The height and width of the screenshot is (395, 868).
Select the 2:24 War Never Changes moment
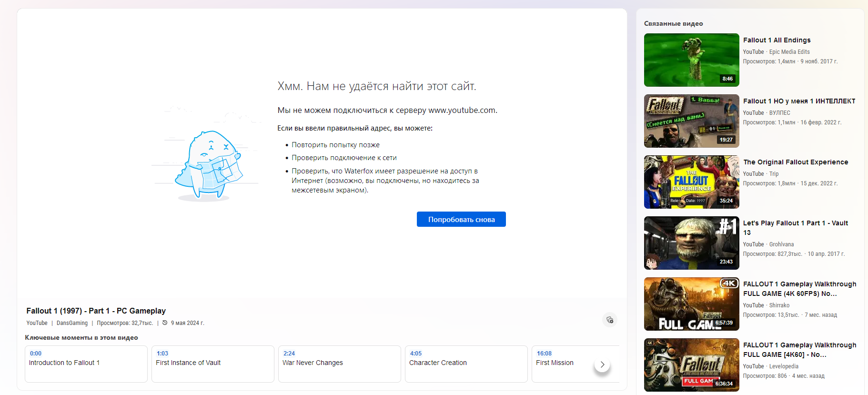point(339,364)
